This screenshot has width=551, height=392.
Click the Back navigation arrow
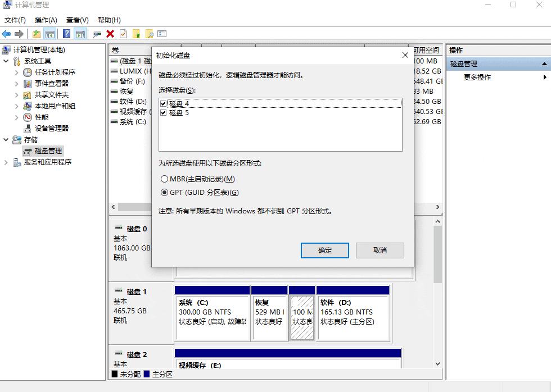(x=6, y=34)
